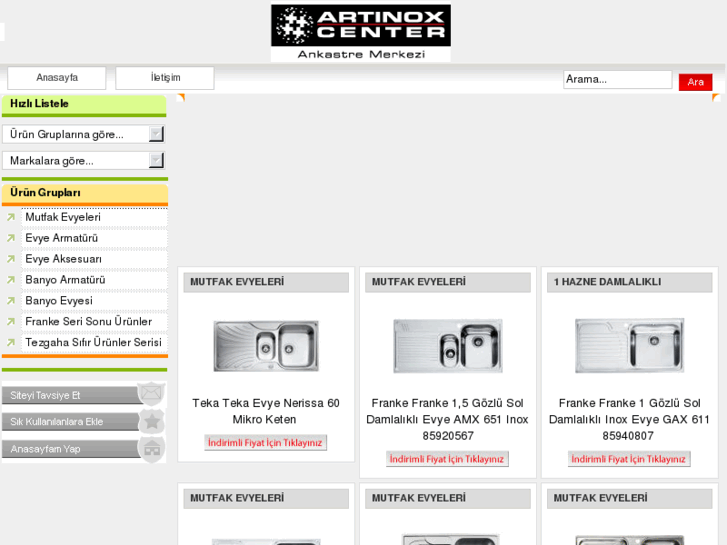Screen dimensions: 727x545
Task: Click the house icon beside Anasayfam Yap
Action: [152, 449]
